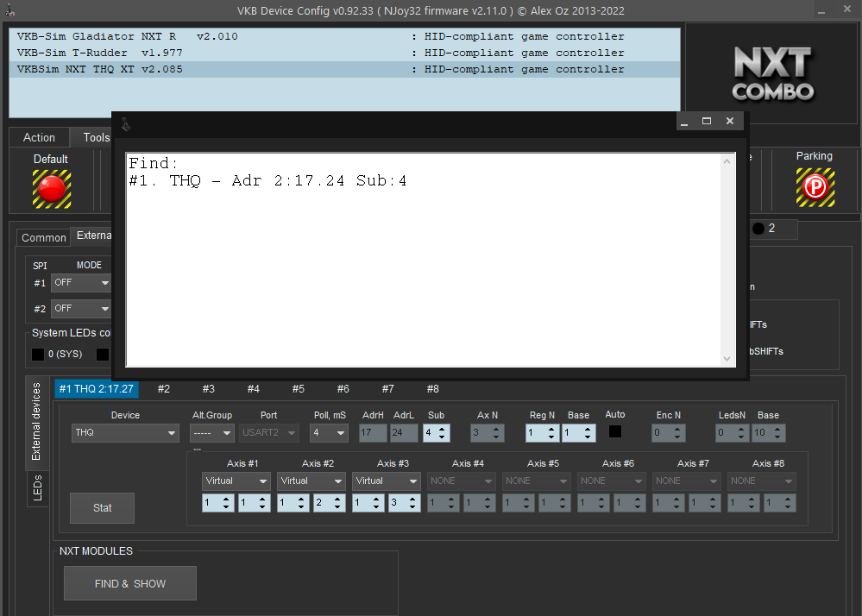Open the Alt.Group dropdown

tap(212, 433)
